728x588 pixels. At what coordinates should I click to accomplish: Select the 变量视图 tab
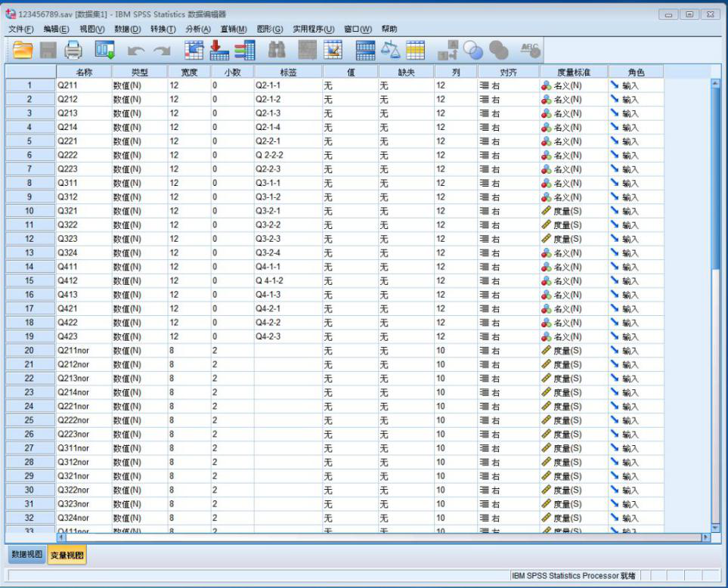[x=67, y=555]
